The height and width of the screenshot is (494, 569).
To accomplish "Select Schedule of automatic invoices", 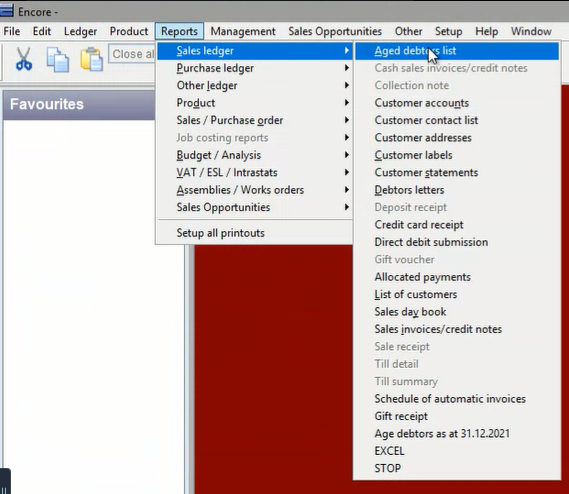I will 457,399.
